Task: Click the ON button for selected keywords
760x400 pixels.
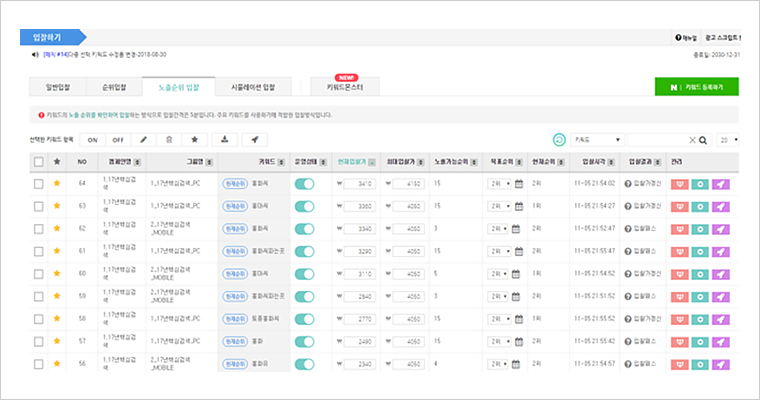Action: point(93,140)
